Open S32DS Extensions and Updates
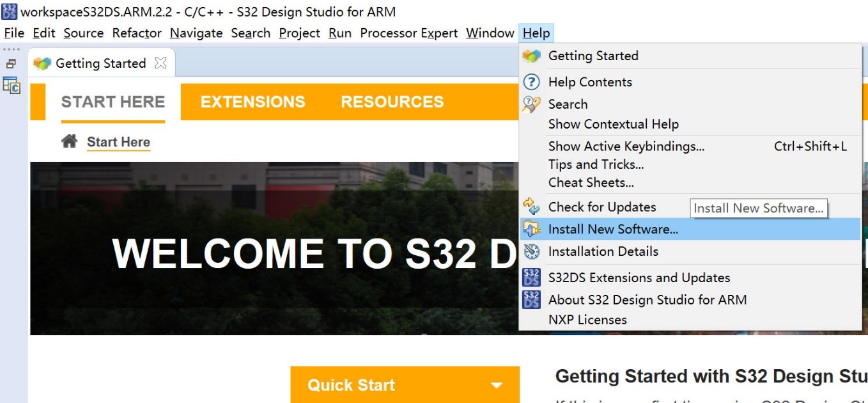Screen dimensions: 868x403 point(690,278)
